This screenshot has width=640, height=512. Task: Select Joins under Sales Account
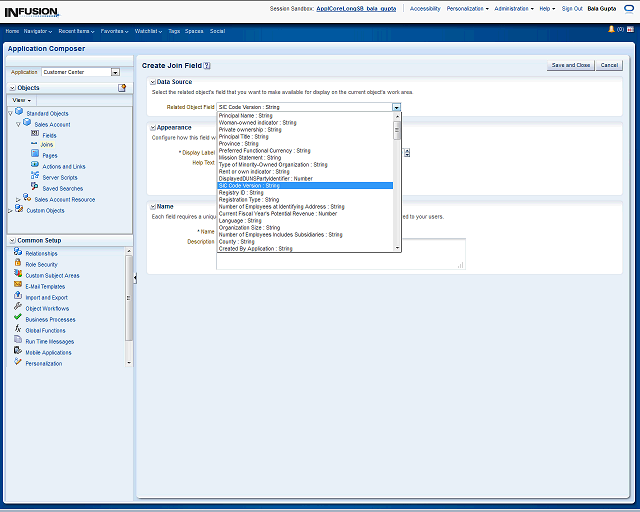[x=48, y=145]
